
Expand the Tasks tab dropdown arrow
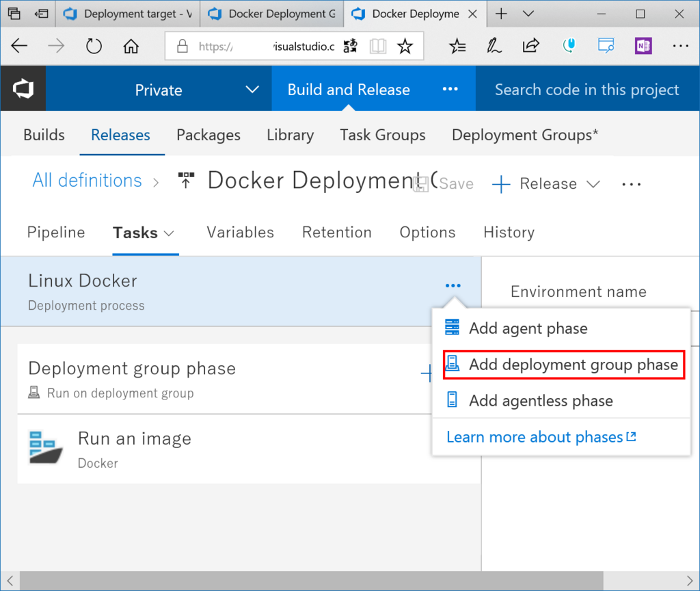pyautogui.click(x=170, y=233)
